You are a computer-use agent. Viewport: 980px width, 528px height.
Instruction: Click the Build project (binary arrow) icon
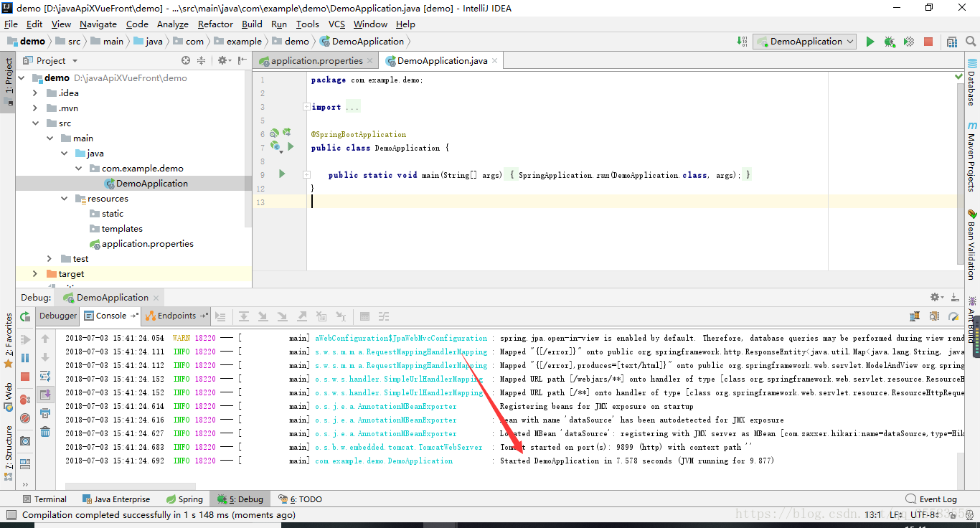pyautogui.click(x=742, y=42)
